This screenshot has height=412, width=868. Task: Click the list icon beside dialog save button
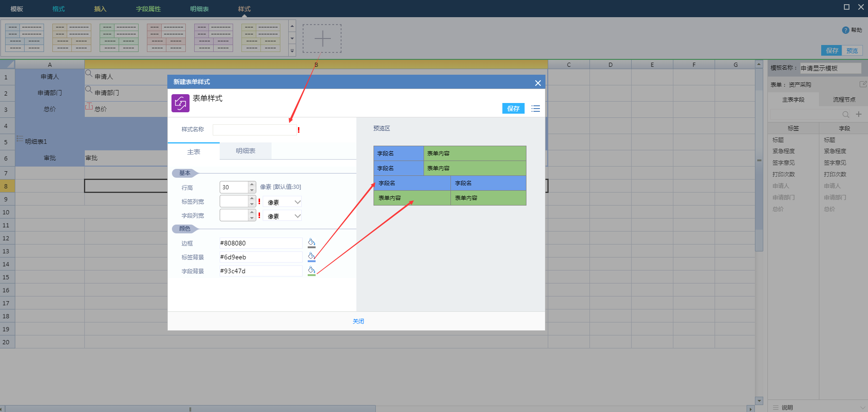536,109
